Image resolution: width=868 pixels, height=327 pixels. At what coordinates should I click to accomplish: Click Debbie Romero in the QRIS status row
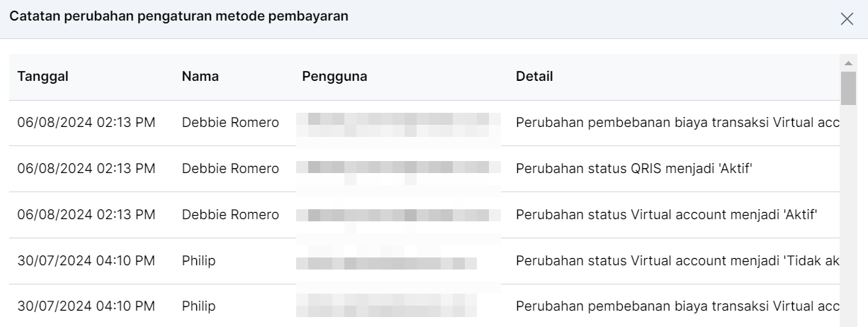tap(230, 169)
